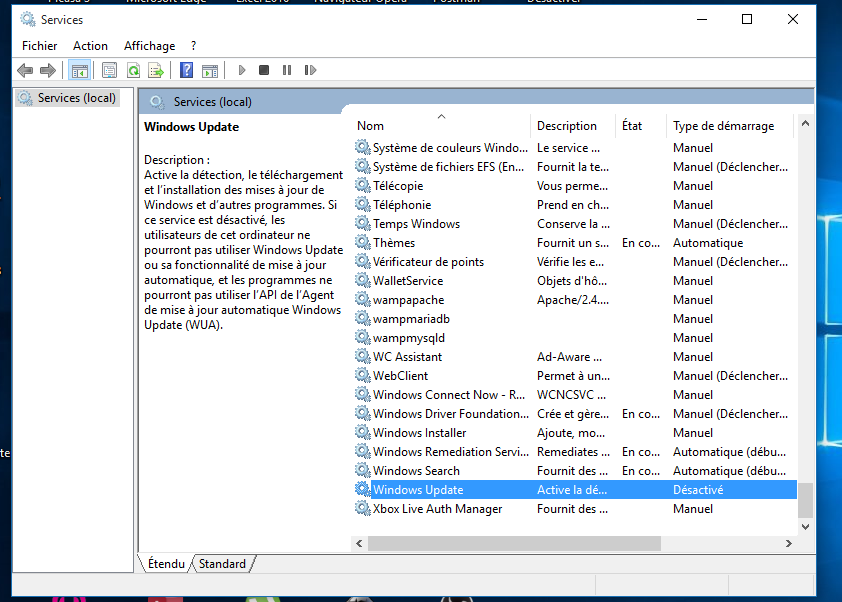This screenshot has width=842, height=602.
Task: Open the Fichier menu
Action: pos(39,46)
